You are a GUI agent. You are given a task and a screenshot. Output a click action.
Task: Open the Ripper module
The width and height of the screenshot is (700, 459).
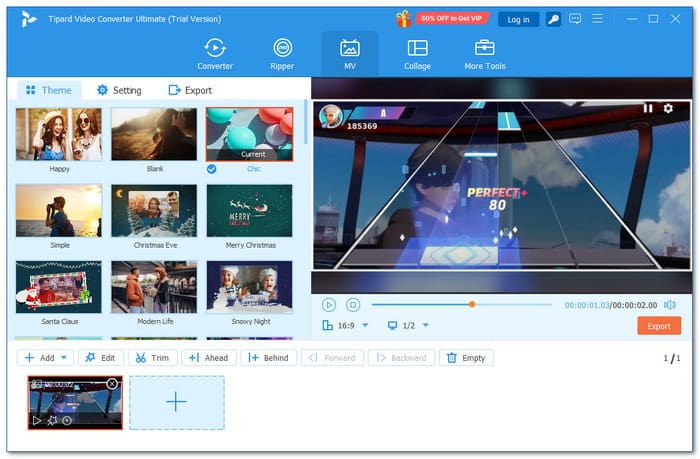coord(282,54)
